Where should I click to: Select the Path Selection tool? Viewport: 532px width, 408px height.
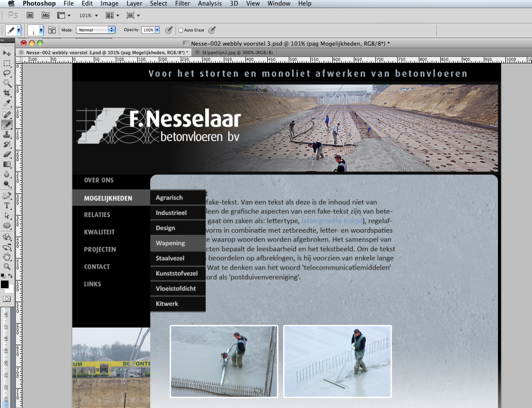7,215
